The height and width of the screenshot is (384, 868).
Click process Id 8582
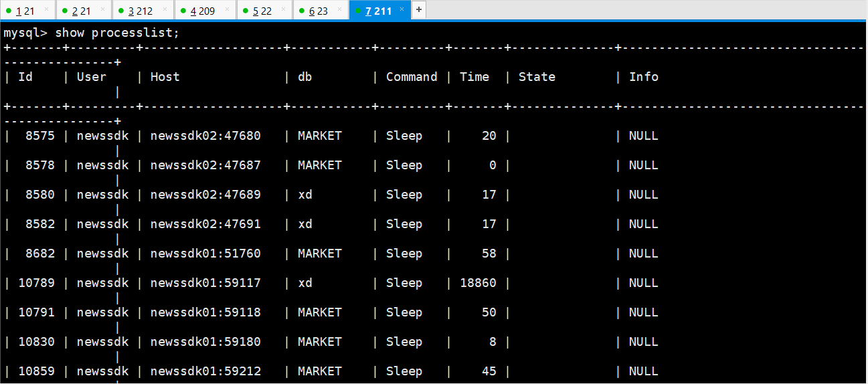(40, 224)
